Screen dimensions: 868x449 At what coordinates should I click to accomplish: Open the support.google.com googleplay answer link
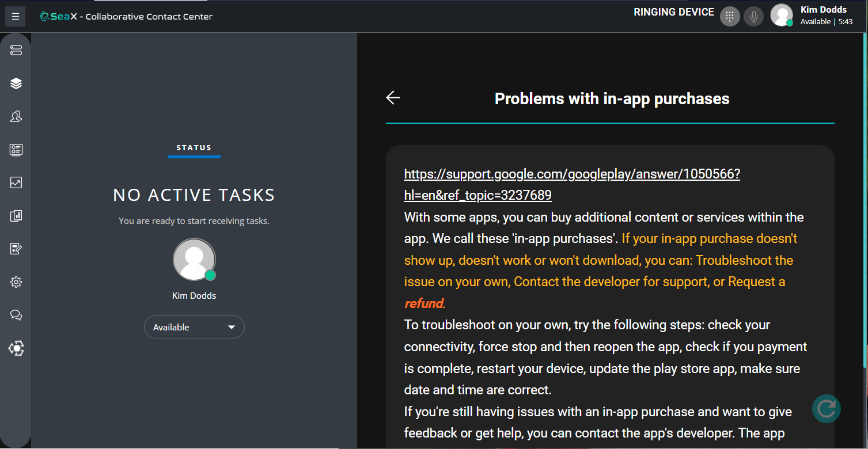(571, 174)
